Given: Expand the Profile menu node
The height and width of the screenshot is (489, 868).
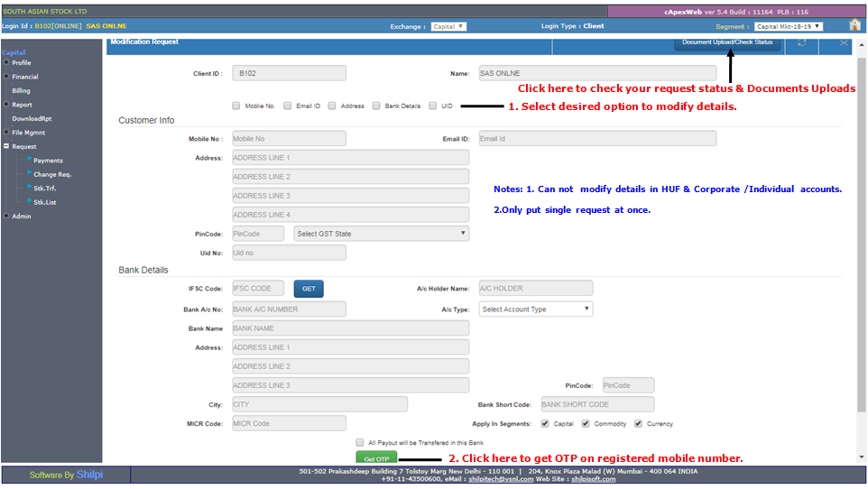Looking at the screenshot, I should [x=6, y=62].
